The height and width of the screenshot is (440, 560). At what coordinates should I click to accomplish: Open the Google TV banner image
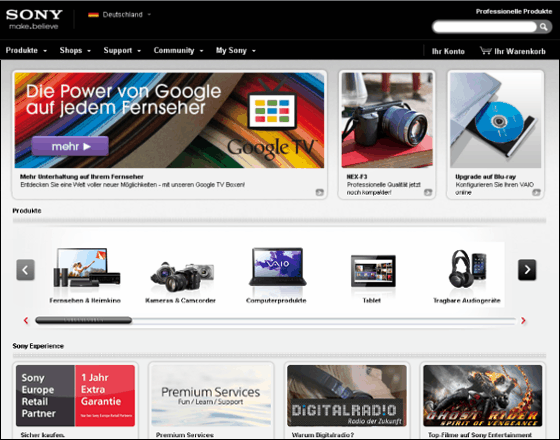pos(169,120)
